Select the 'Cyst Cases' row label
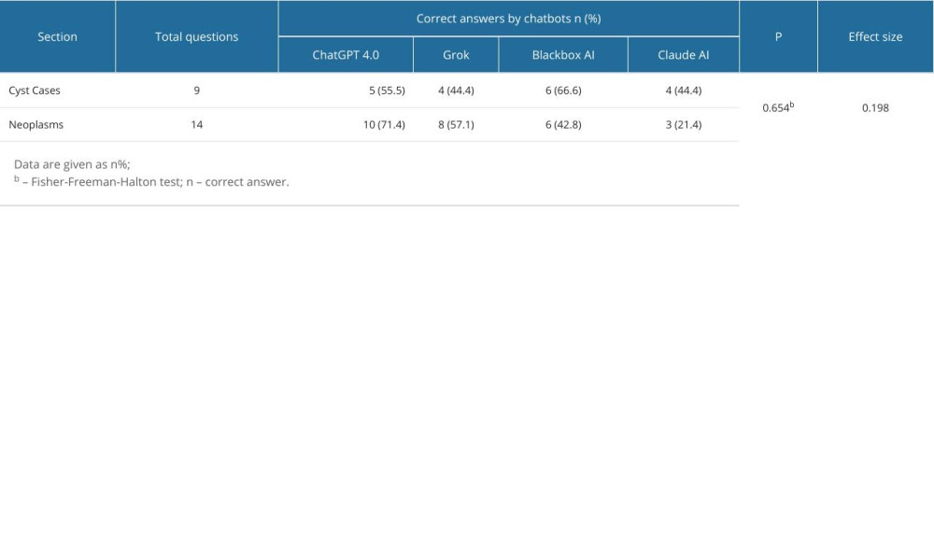Image resolution: width=934 pixels, height=560 pixels. [35, 91]
